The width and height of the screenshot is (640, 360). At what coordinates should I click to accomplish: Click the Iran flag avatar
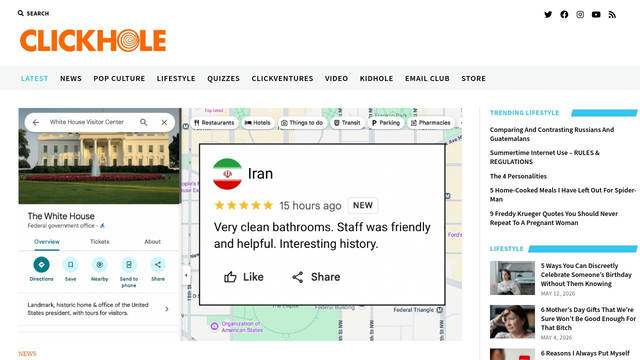point(227,174)
